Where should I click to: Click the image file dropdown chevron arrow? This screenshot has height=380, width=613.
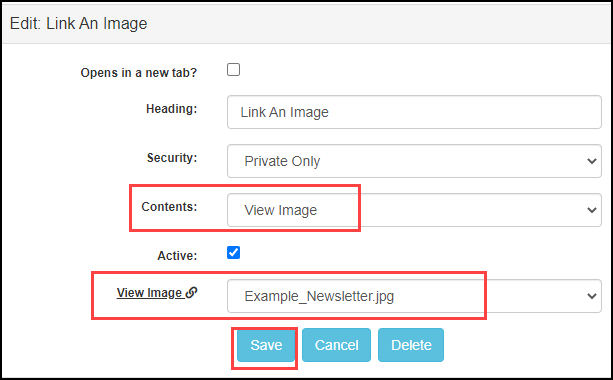pyautogui.click(x=591, y=296)
